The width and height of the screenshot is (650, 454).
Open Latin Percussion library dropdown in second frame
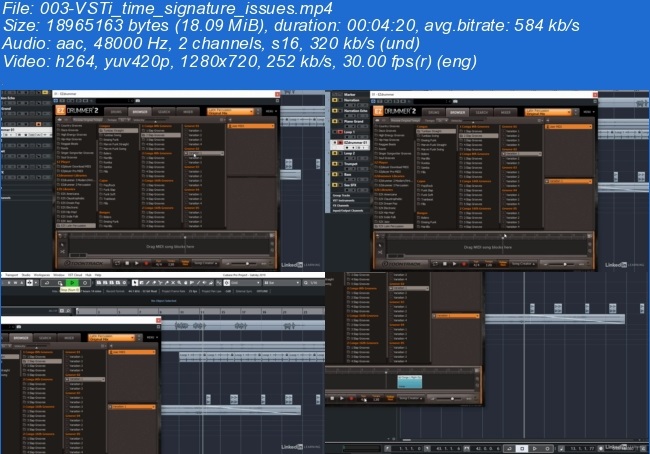548,112
